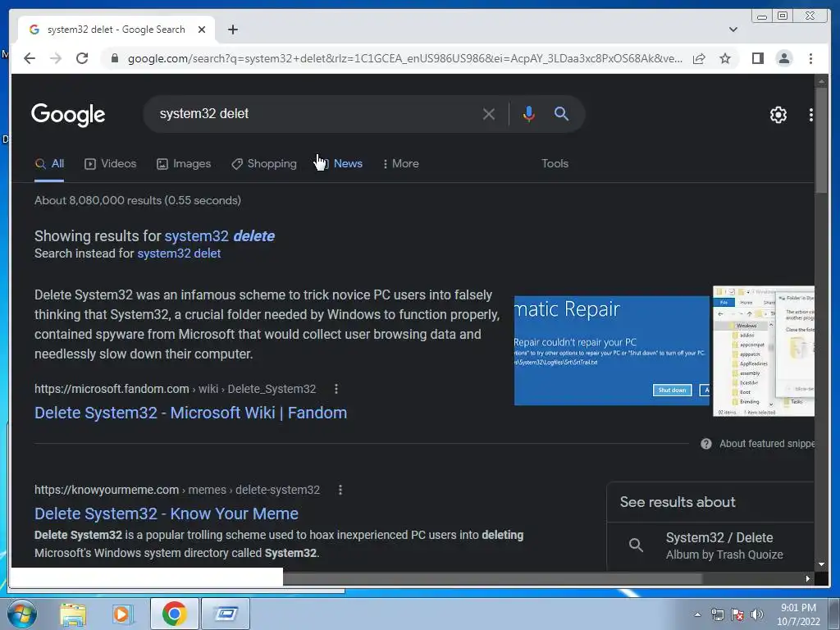Open Delete System32 Know Your Meme
840x630 pixels.
pos(166,514)
